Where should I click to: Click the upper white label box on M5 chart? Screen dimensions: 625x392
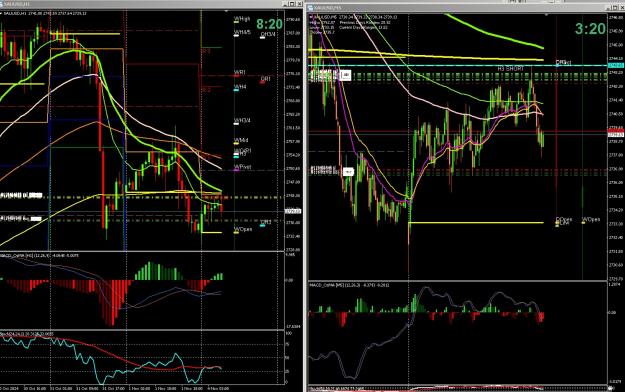[345, 75]
